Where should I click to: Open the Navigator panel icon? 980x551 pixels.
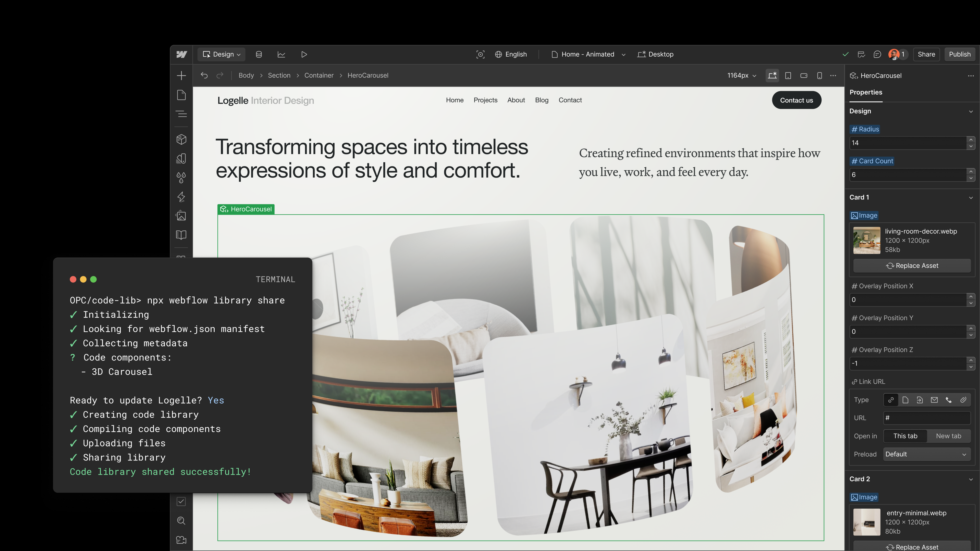pyautogui.click(x=181, y=114)
